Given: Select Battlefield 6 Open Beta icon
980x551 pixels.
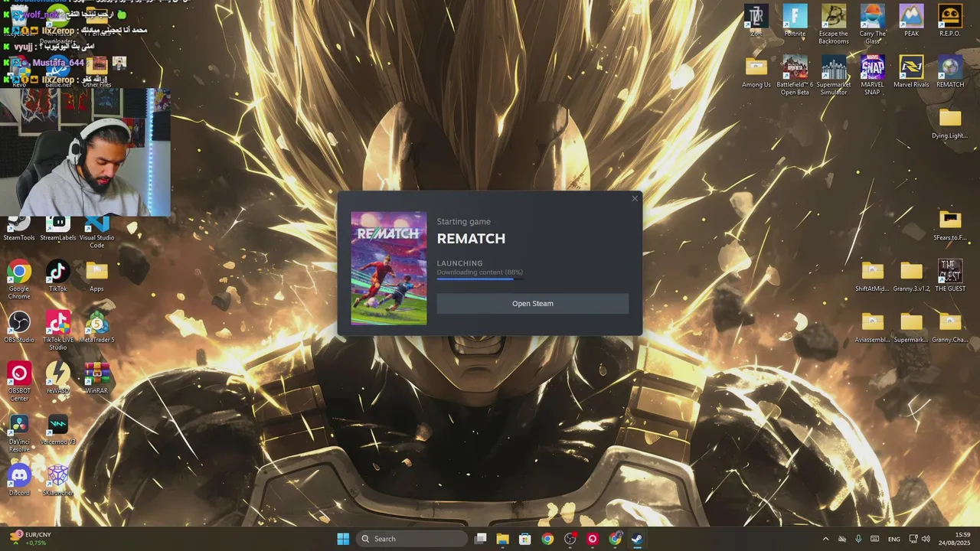Looking at the screenshot, I should (795, 75).
